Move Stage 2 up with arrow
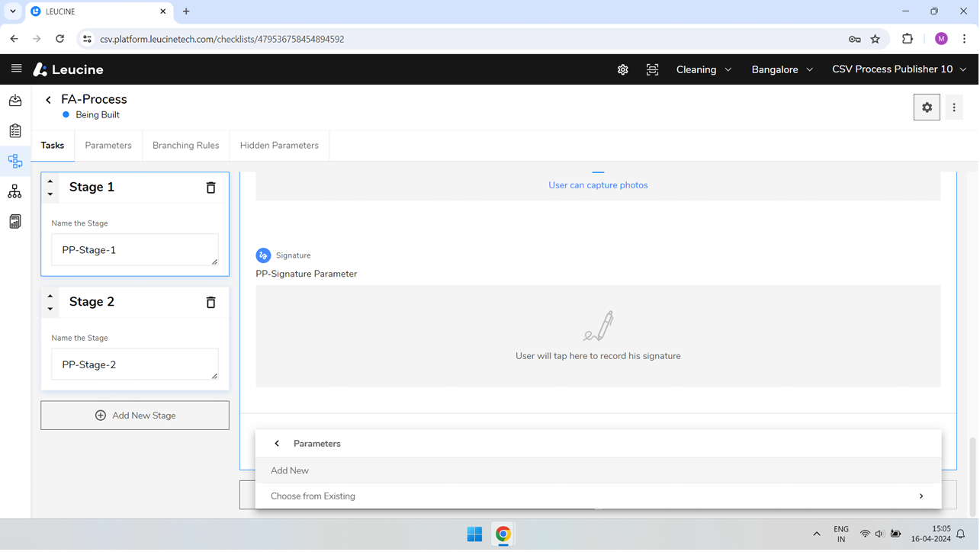Screen dimensions: 980x552 [x=50, y=296]
